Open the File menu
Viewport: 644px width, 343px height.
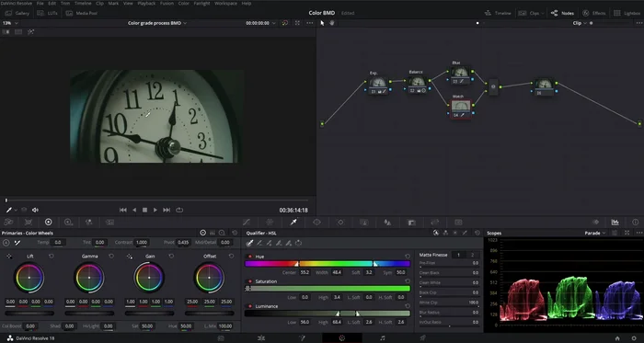40,4
